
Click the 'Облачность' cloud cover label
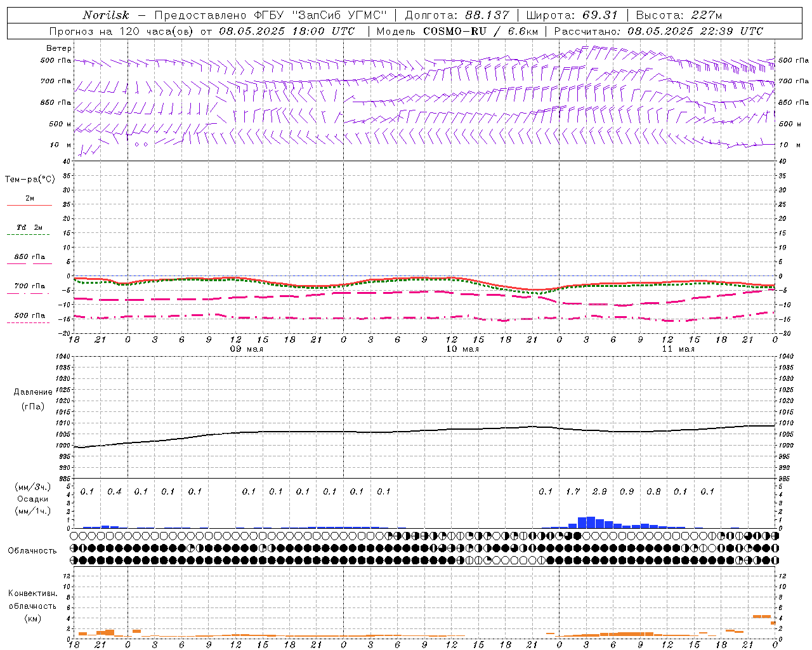pos(32,550)
